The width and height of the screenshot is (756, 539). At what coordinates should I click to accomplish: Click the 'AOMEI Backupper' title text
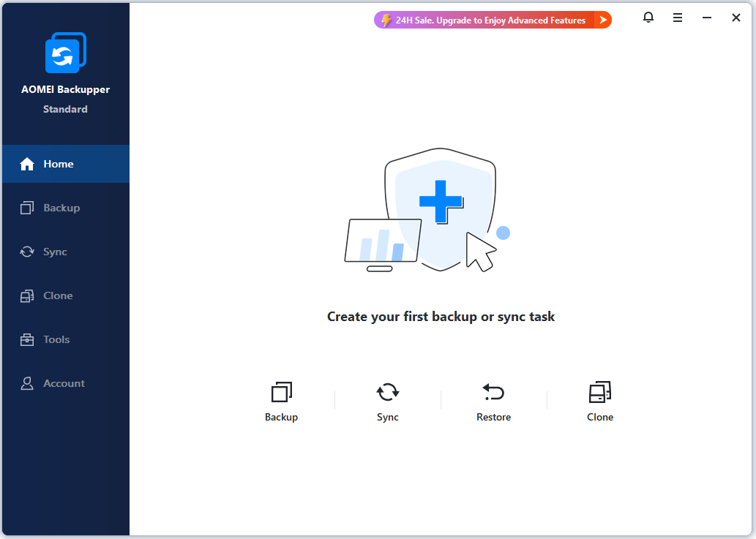tap(66, 89)
